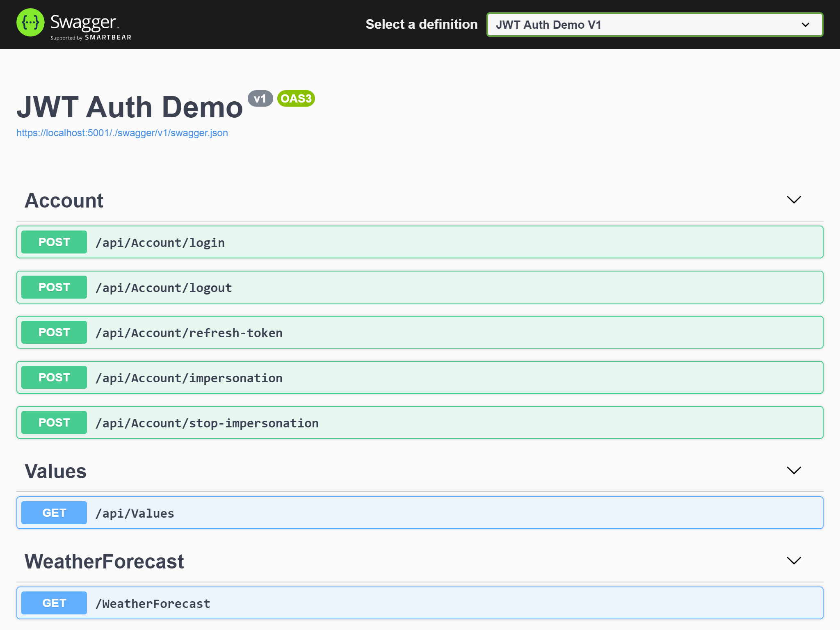Screen dimensions: 840x630
Task: Select the Account menu section
Action: click(64, 200)
